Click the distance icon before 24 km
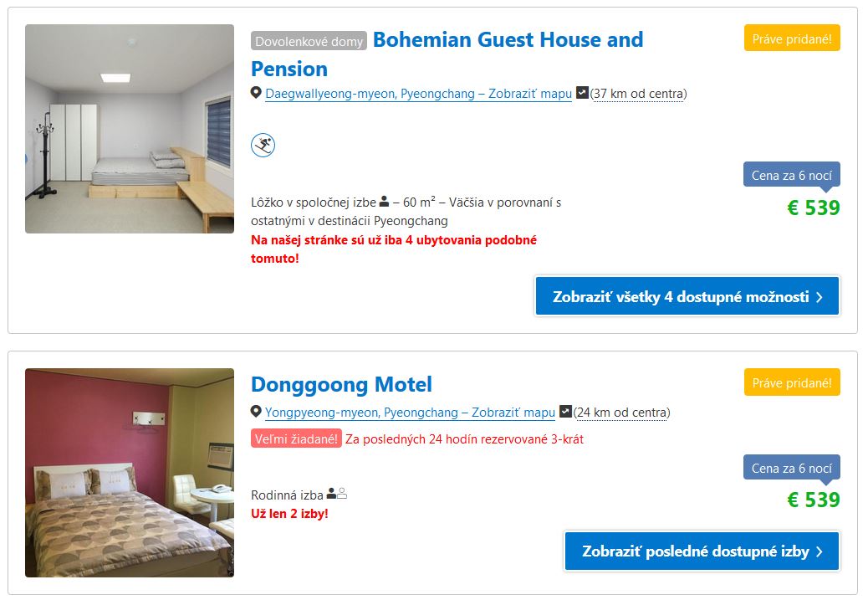 coord(566,412)
